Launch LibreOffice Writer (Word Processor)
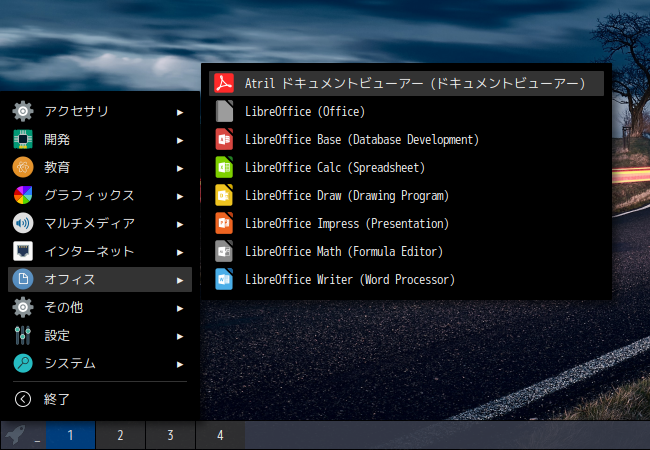 pos(406,280)
